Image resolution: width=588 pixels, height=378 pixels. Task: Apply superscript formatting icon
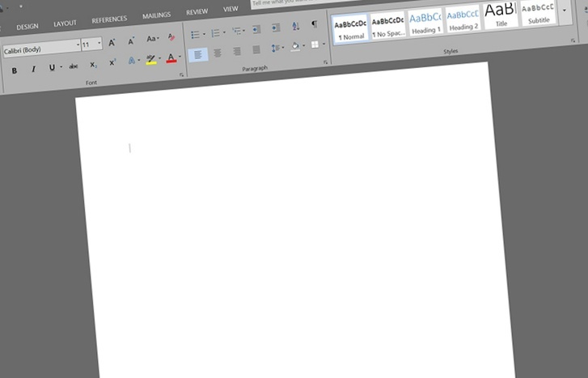[112, 62]
